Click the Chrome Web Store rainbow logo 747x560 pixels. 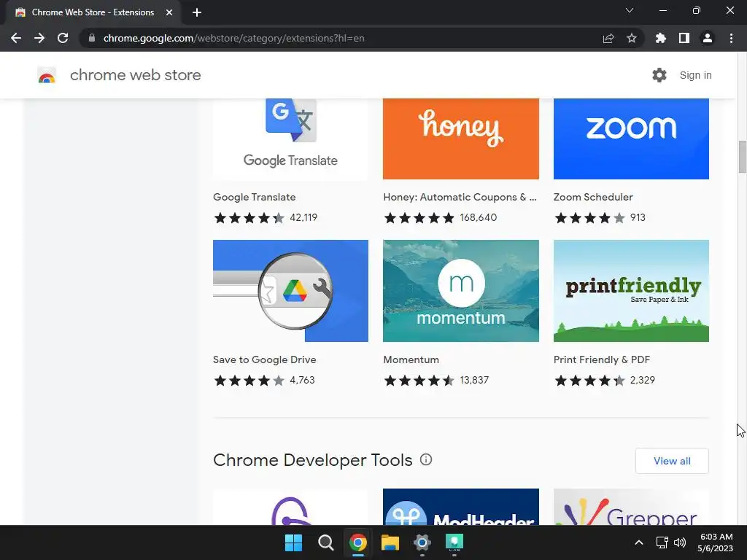tap(47, 75)
